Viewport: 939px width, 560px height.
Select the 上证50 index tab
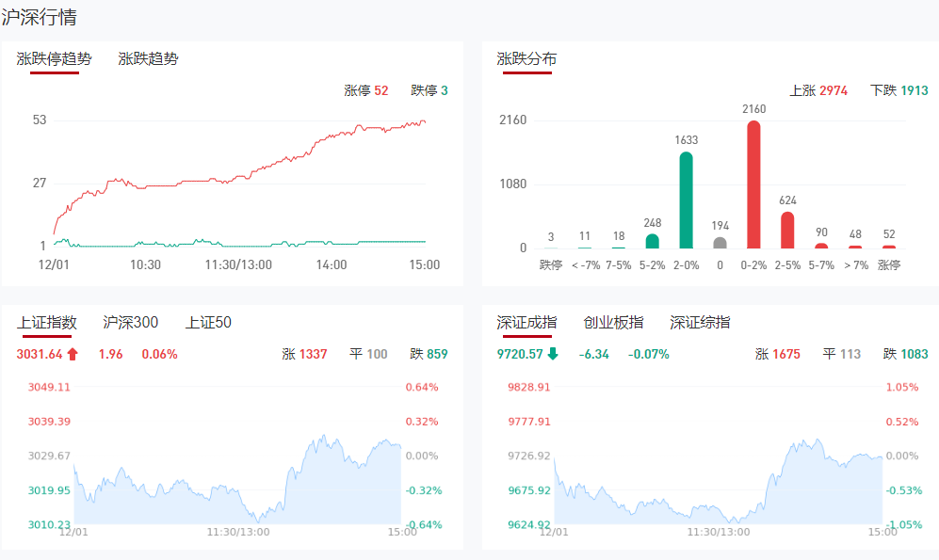click(x=208, y=323)
